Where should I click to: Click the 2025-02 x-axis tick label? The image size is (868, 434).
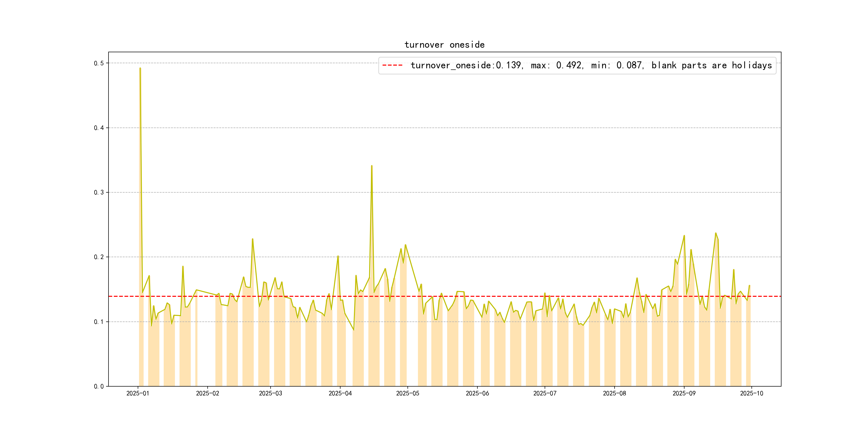coord(207,393)
